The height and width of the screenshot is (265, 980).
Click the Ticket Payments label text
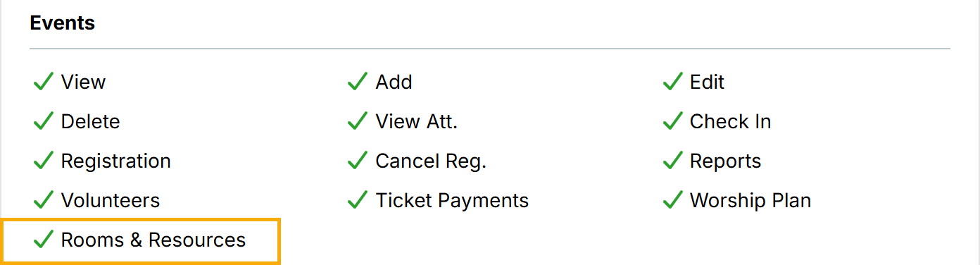[x=452, y=200]
